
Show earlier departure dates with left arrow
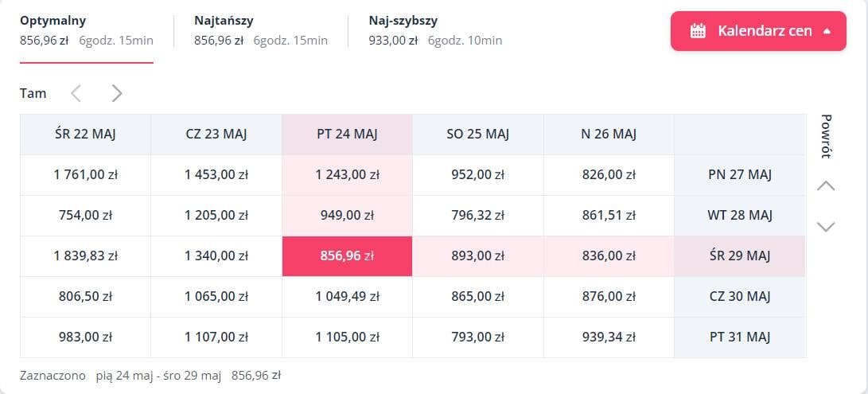point(76,93)
